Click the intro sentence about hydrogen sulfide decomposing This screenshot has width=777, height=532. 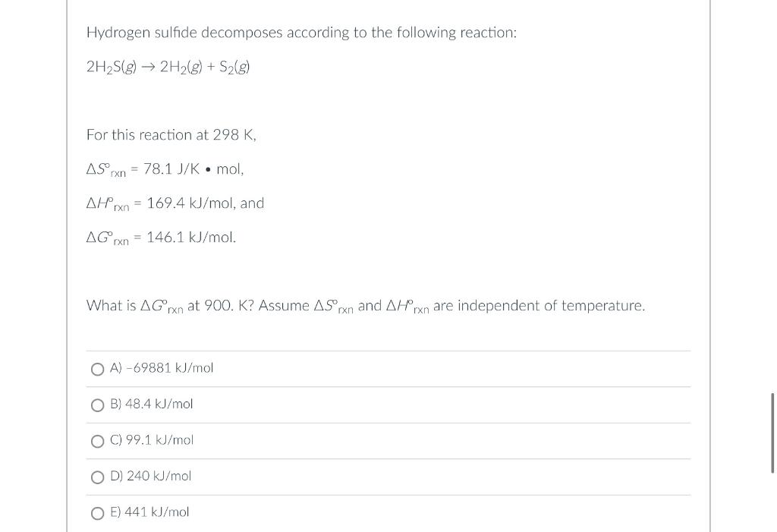coord(301,33)
